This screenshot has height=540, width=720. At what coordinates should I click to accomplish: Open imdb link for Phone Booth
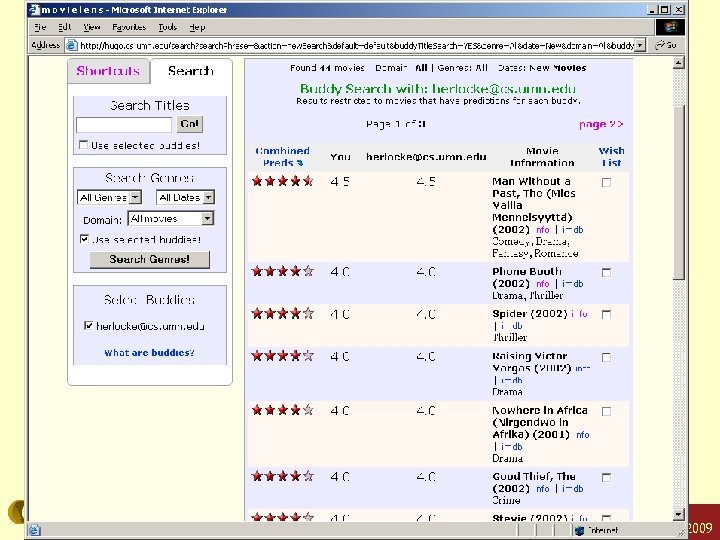tap(573, 284)
